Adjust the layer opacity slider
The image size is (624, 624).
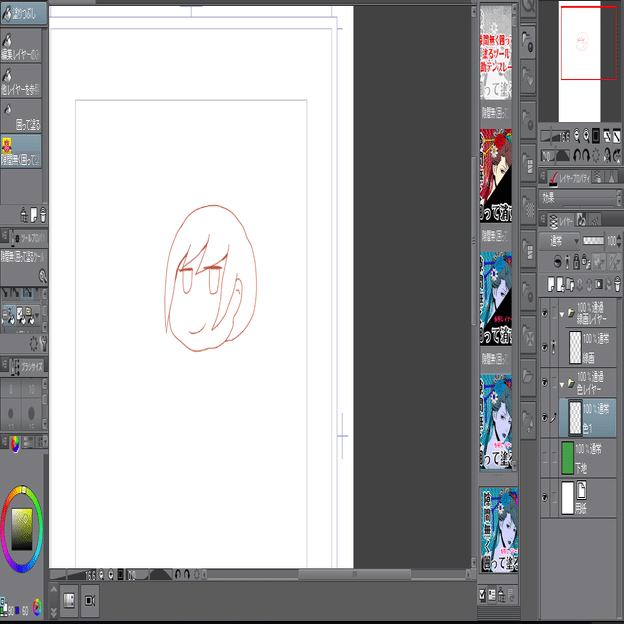[593, 241]
